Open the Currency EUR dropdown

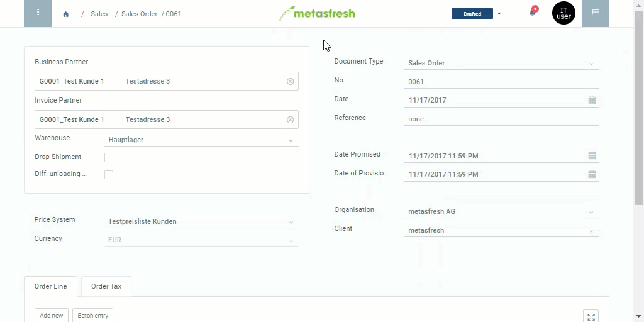[x=291, y=241]
